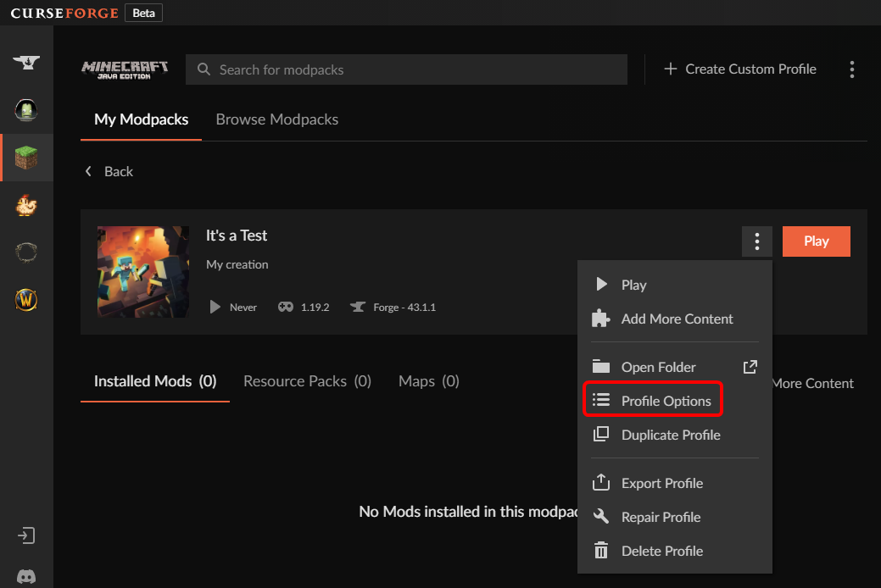Click the '1.19.2' version text
This screenshot has height=588, width=881.
coord(315,308)
